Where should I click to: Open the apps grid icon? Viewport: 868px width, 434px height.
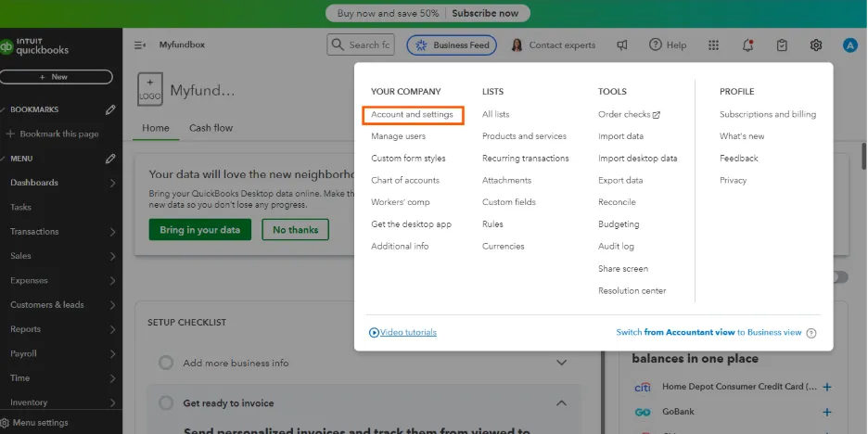(x=714, y=45)
